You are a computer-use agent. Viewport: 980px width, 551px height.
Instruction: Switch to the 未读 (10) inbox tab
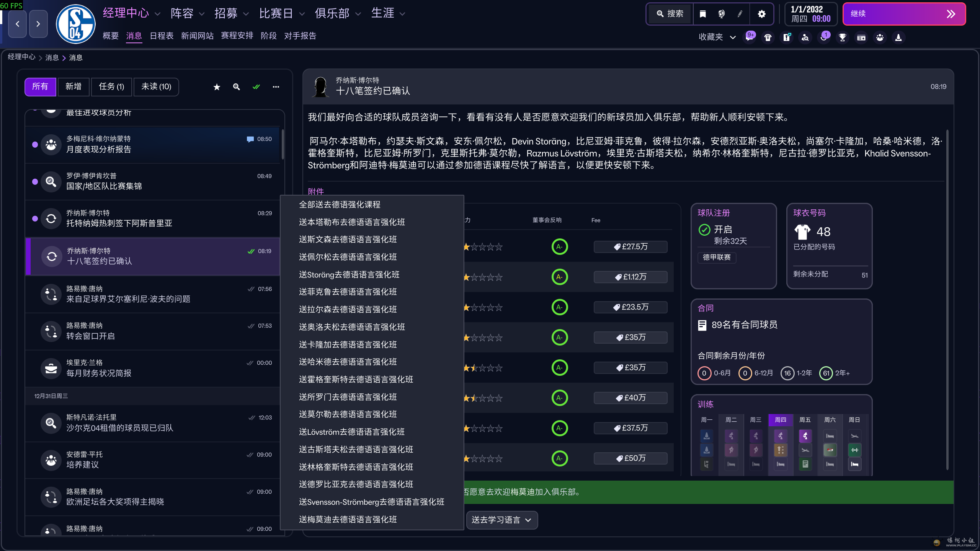tap(156, 87)
